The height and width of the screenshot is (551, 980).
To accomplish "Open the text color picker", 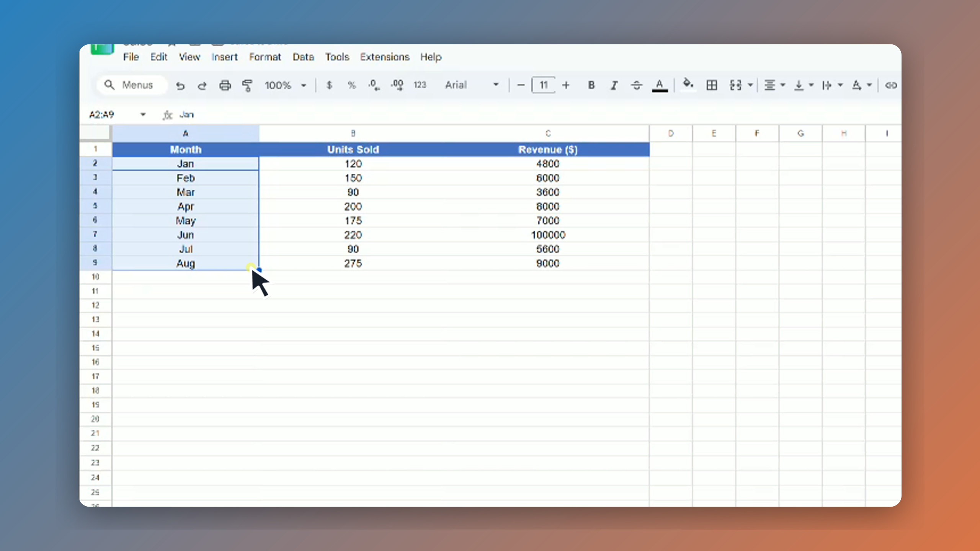I will point(660,85).
